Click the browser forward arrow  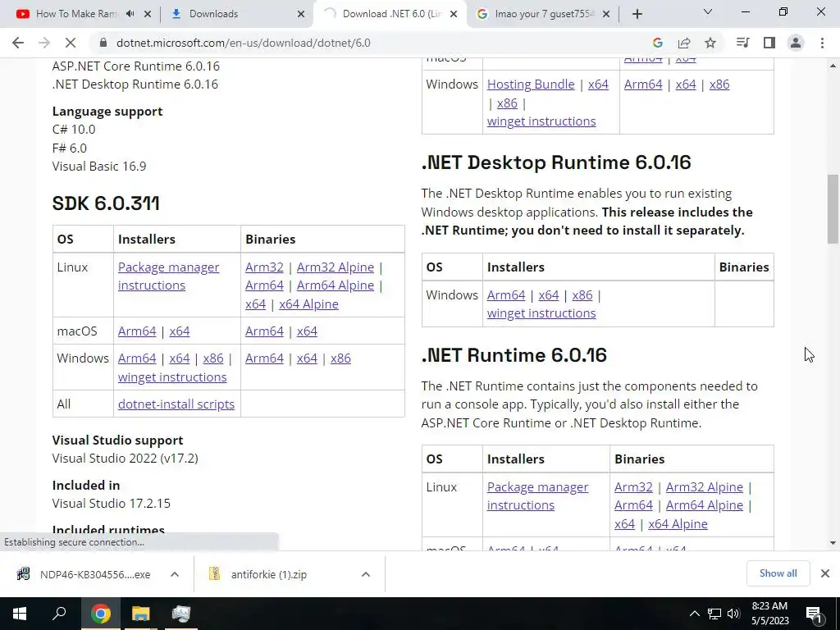(x=44, y=43)
